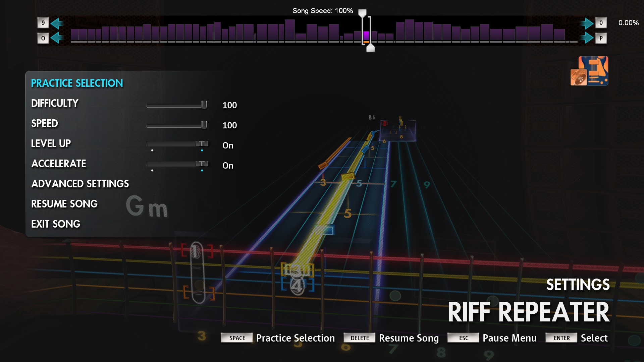Viewport: 644px width, 362px height.
Task: Click the bottom timeline selection handle
Action: click(370, 48)
